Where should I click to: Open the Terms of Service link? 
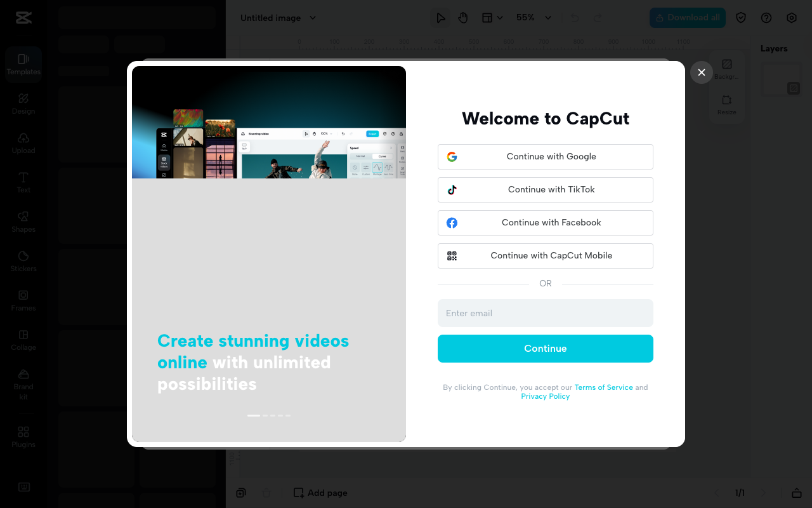pos(603,387)
